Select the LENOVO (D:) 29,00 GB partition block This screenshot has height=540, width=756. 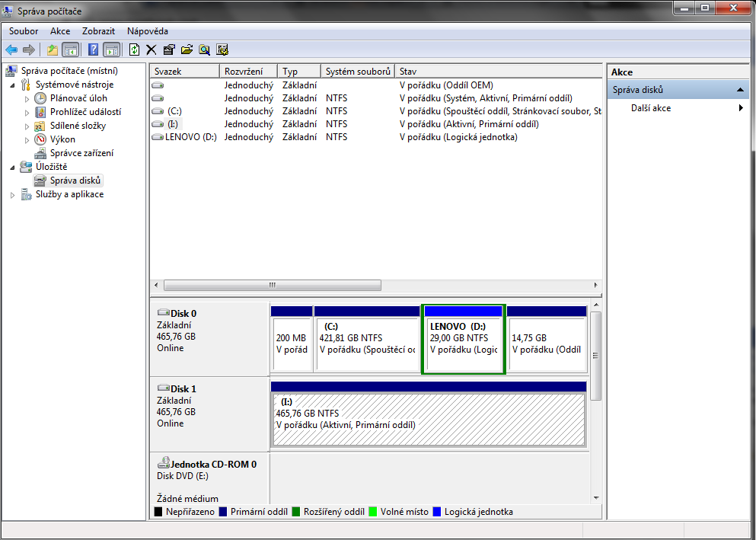464,339
